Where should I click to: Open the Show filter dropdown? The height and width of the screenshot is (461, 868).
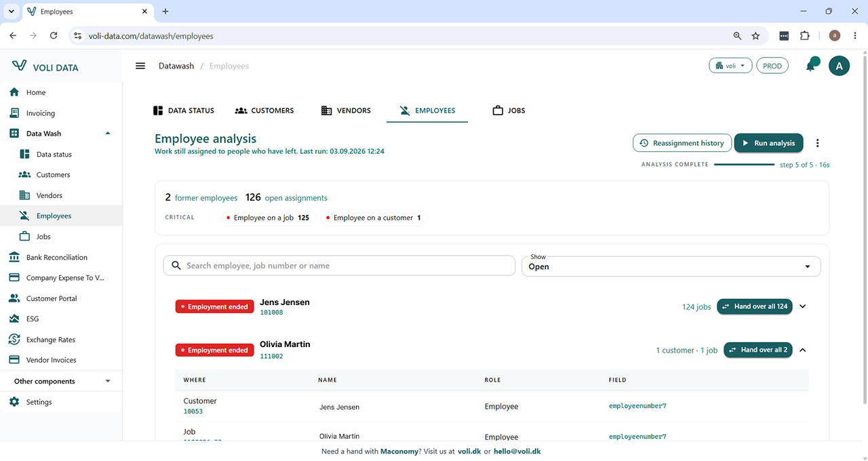[671, 266]
